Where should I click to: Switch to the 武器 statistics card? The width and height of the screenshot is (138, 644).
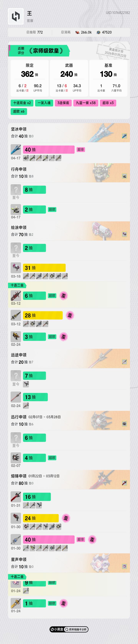(69, 78)
